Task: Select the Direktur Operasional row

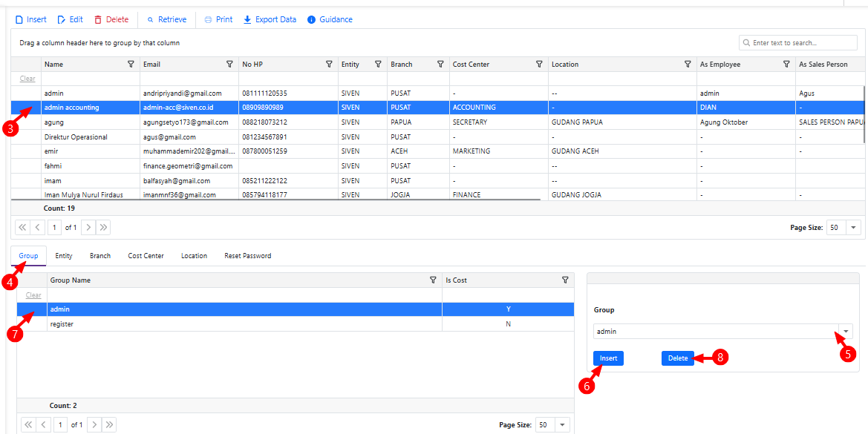Action: coord(437,137)
